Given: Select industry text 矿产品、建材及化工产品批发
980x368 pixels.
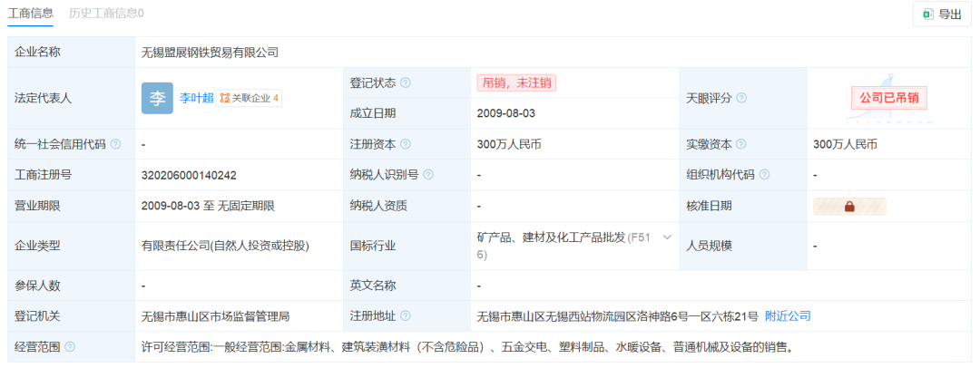Looking at the screenshot, I should pos(551,237).
